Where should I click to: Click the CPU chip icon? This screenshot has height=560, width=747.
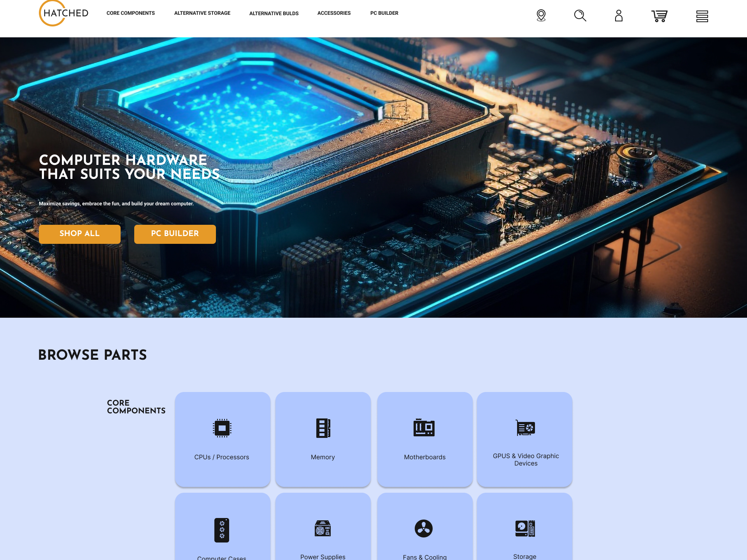(222, 428)
